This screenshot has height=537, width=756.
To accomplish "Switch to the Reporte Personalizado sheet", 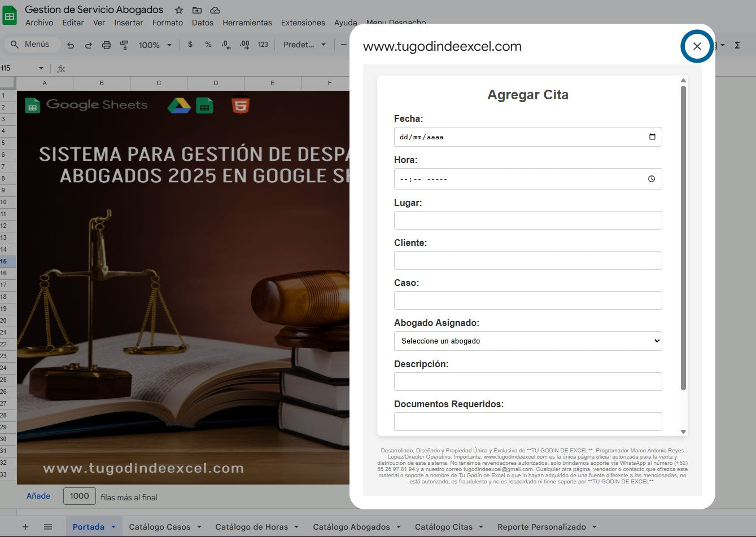I will tap(541, 527).
